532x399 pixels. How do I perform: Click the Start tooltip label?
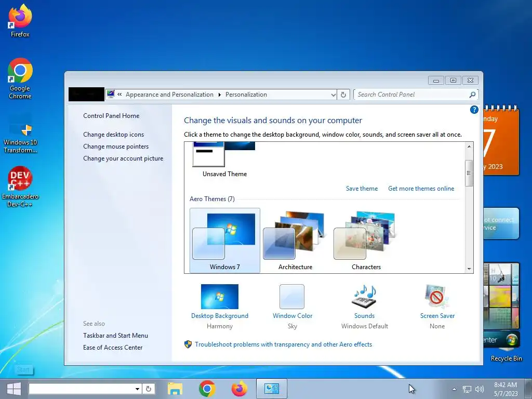(x=24, y=369)
